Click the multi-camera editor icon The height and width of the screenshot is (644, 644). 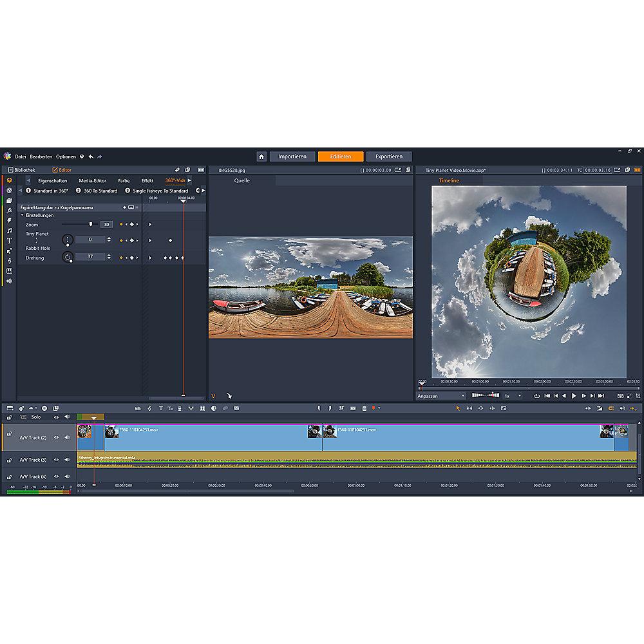pos(202,408)
